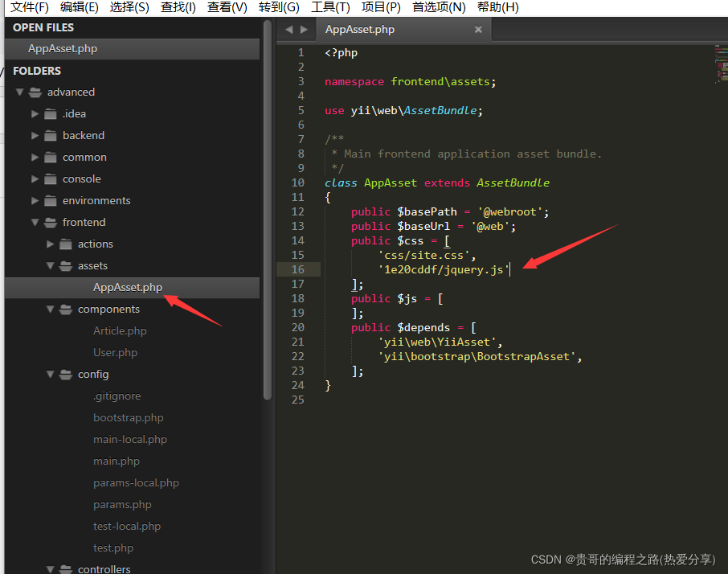Close the AppAsset.php tab
The image size is (728, 574).
pyautogui.click(x=478, y=29)
